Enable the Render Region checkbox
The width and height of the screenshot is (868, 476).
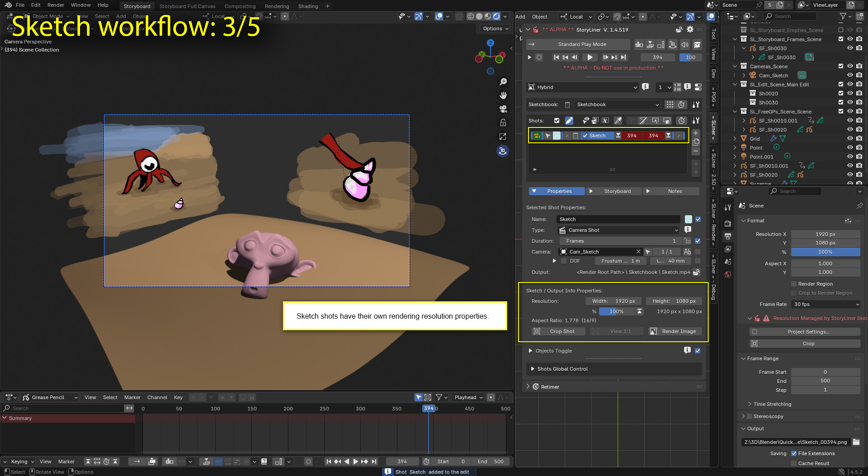794,284
